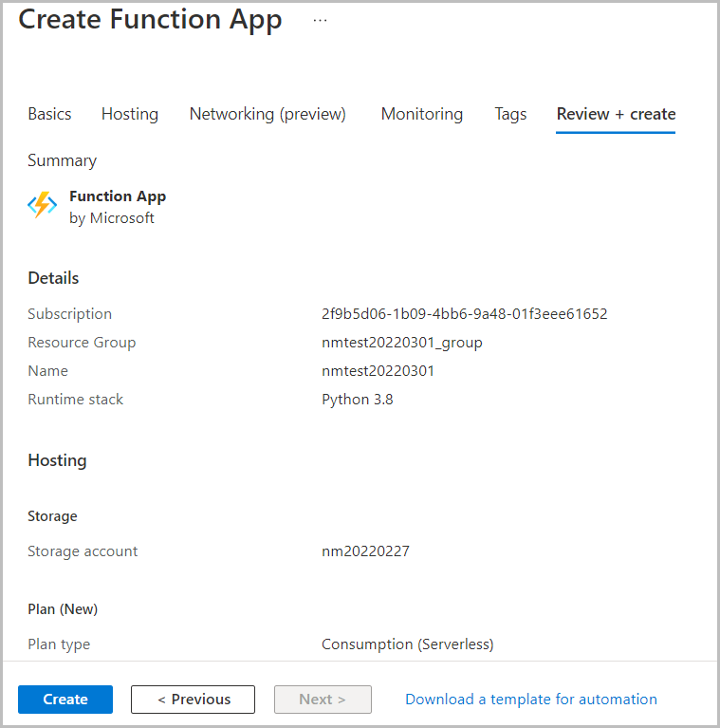Click the greyed-out Next button

[323, 700]
